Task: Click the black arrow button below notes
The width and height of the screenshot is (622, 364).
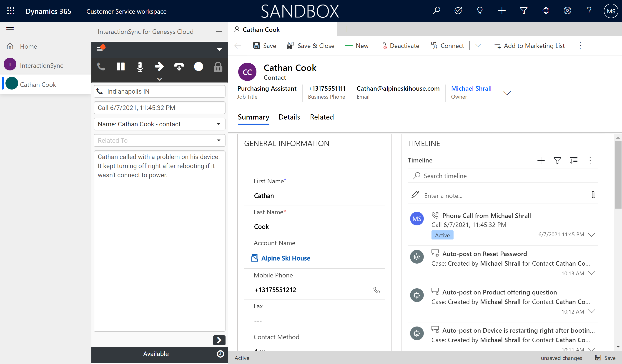Action: coord(219,340)
